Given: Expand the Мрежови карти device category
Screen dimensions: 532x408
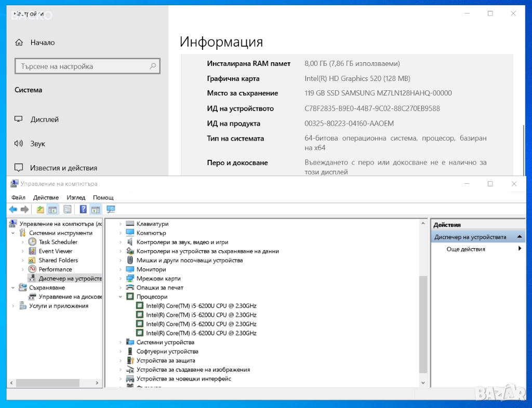Looking at the screenshot, I should tap(121, 279).
